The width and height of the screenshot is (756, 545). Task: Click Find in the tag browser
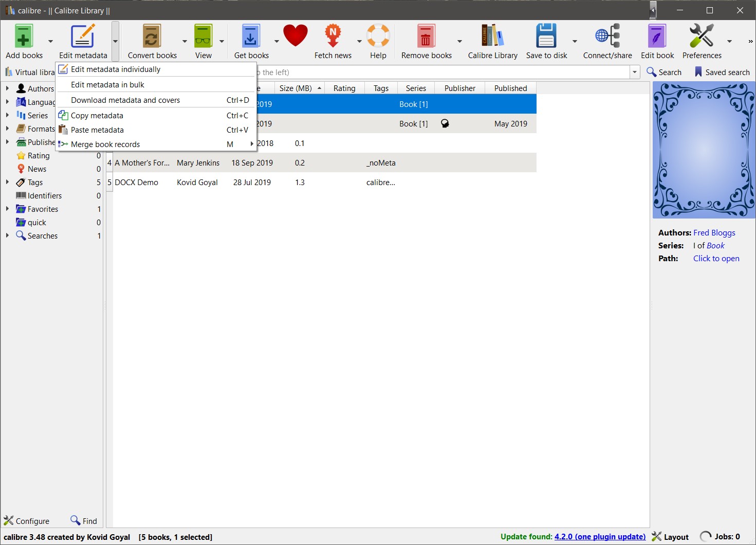tap(84, 521)
